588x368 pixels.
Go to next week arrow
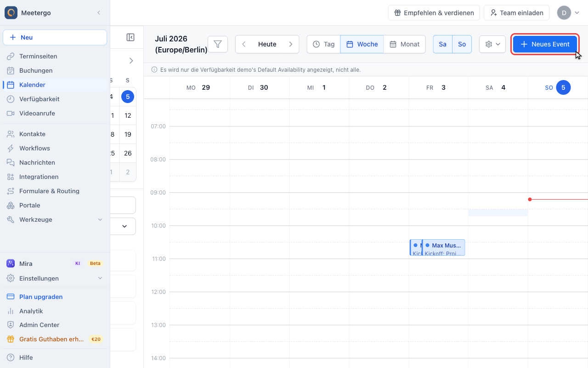291,44
